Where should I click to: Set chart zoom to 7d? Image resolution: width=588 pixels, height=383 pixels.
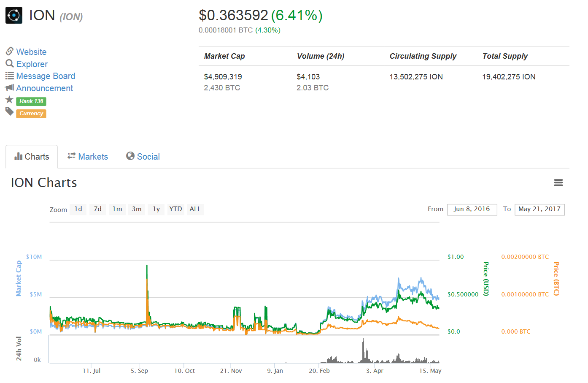click(x=98, y=209)
